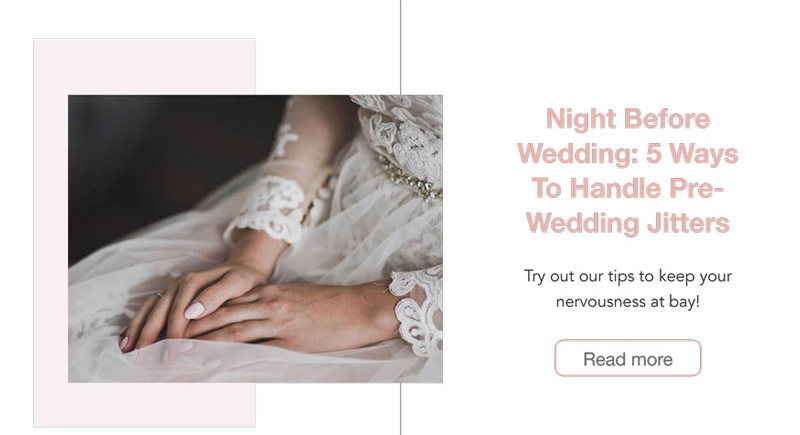Select the word 'Night' in the heading
Viewport: 800px width, 435px height.
(x=581, y=119)
